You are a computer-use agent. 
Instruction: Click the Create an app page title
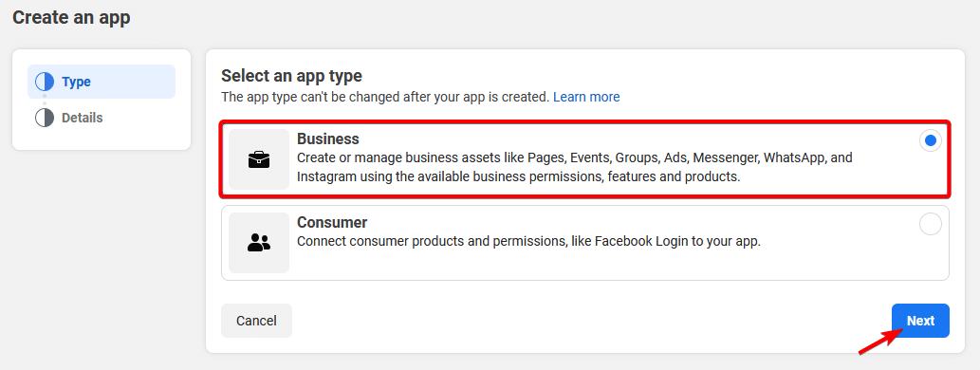point(71,17)
